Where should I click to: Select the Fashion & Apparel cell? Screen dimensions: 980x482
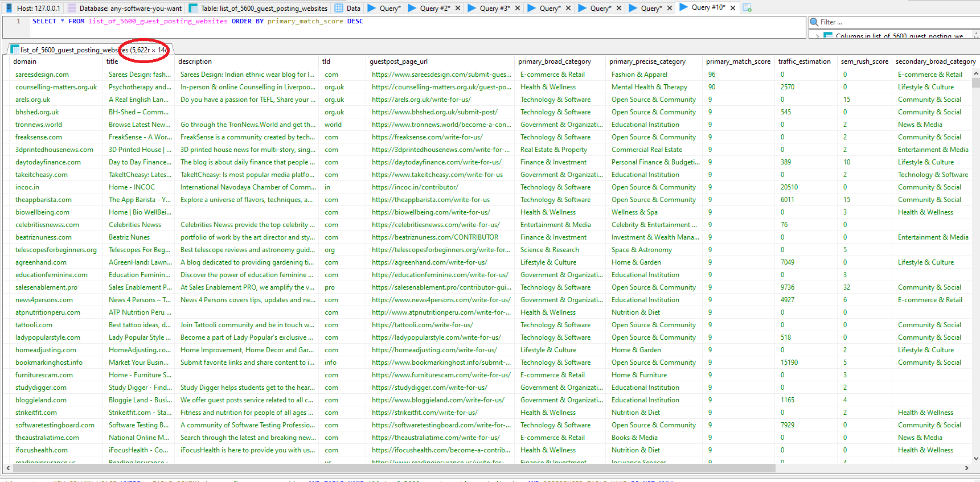click(655, 75)
